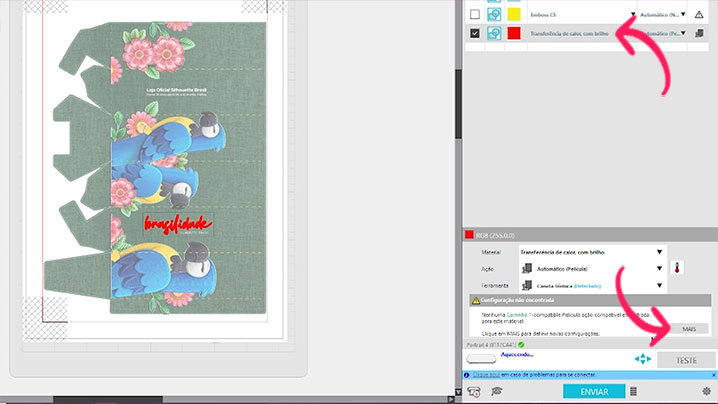The width and height of the screenshot is (718, 404).
Task: Click the red RGB (255,0,0) header swatch
Action: point(469,235)
